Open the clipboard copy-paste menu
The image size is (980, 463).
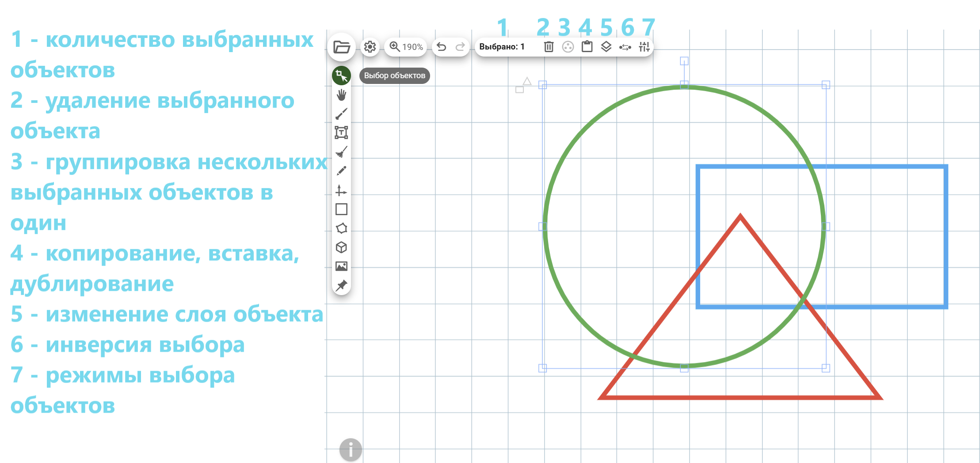pos(587,47)
